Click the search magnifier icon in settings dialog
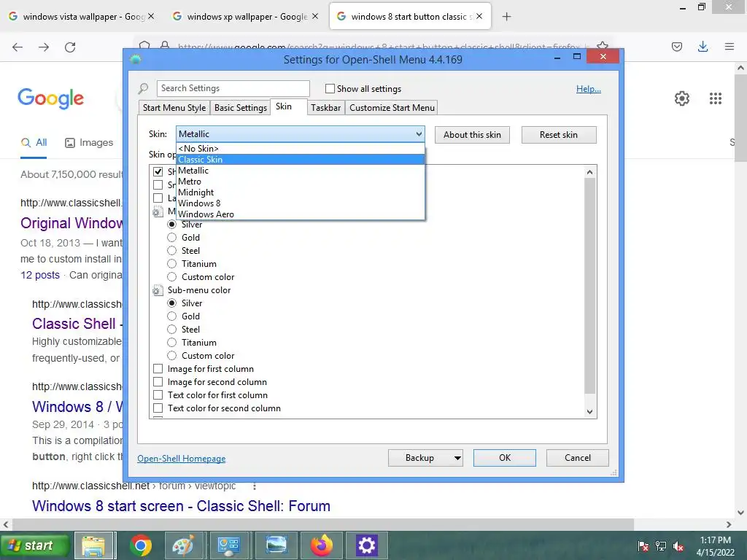747x560 pixels. [144, 88]
